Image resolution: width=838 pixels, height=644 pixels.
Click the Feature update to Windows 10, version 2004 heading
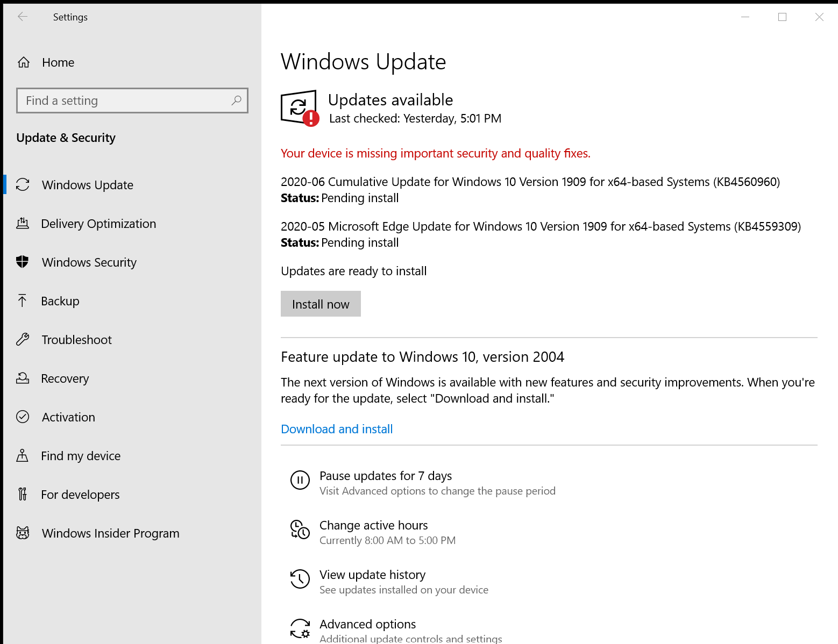tap(422, 357)
